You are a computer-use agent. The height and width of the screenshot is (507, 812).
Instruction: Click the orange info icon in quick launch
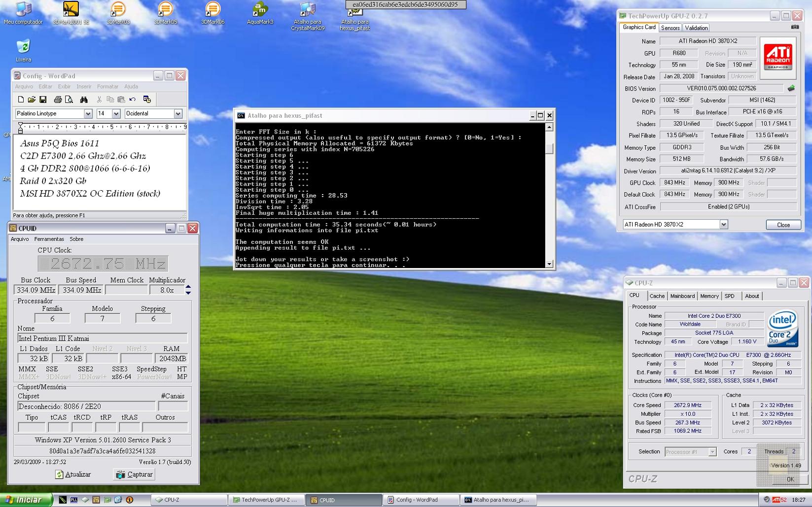(130, 500)
